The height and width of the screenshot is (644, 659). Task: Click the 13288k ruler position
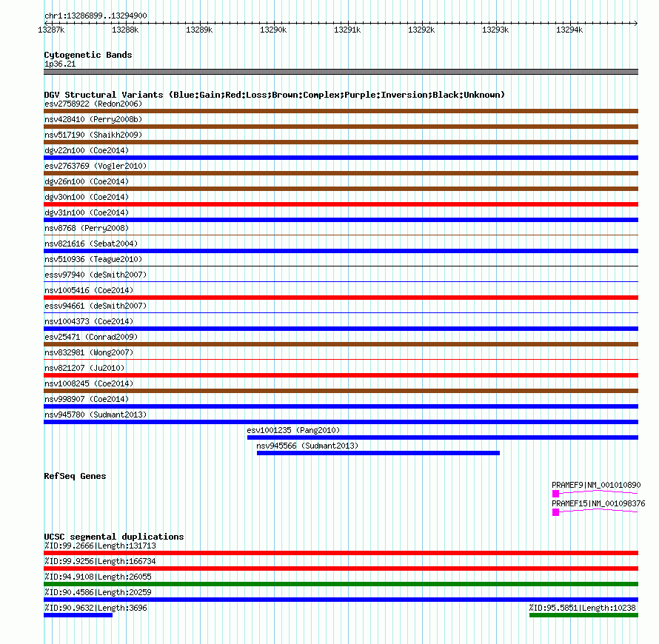coord(125,30)
